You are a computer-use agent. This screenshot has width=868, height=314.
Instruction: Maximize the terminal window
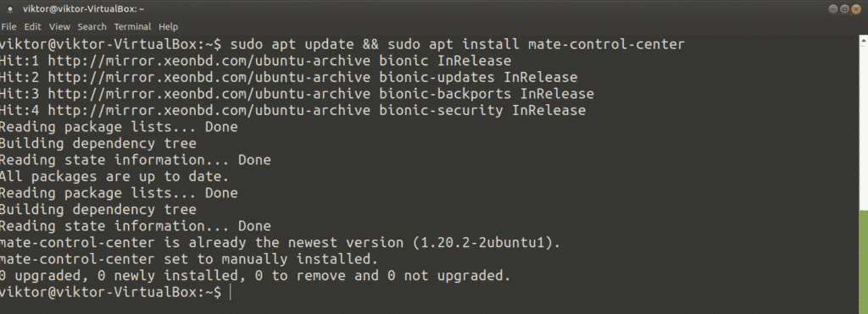click(845, 8)
